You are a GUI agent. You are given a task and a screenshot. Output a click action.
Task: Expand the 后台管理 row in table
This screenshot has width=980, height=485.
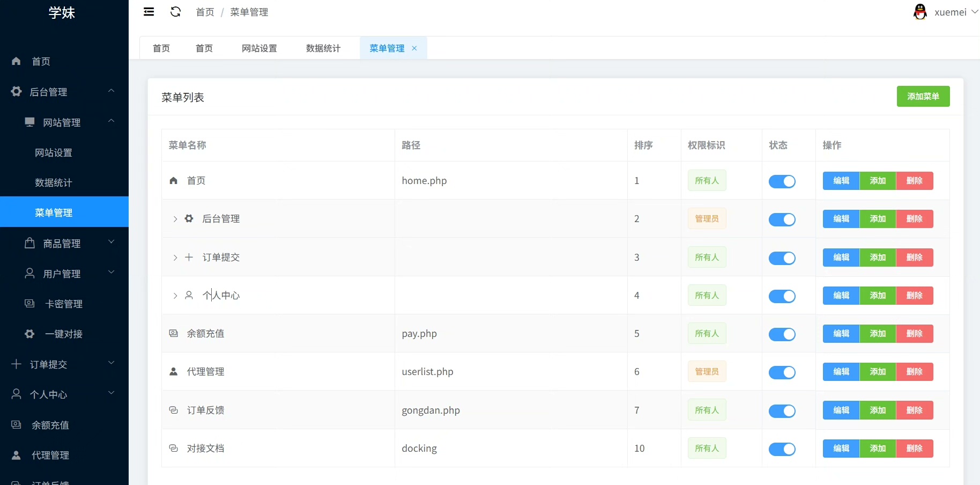[x=175, y=219]
